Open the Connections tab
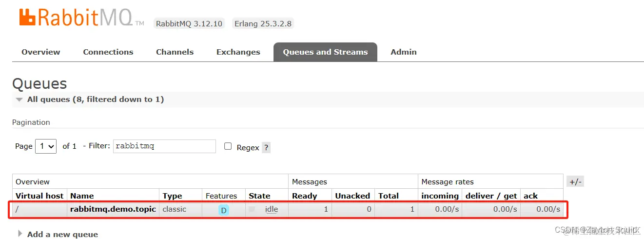 click(x=108, y=52)
